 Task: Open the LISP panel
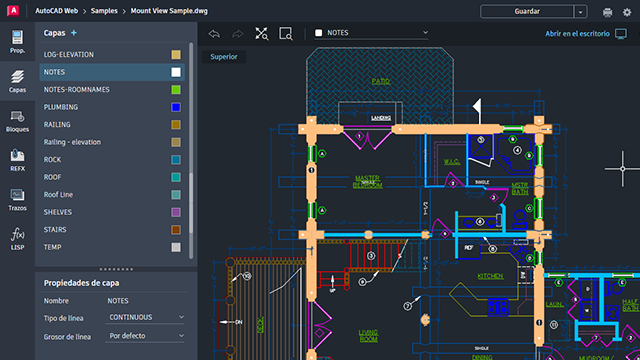click(x=17, y=239)
